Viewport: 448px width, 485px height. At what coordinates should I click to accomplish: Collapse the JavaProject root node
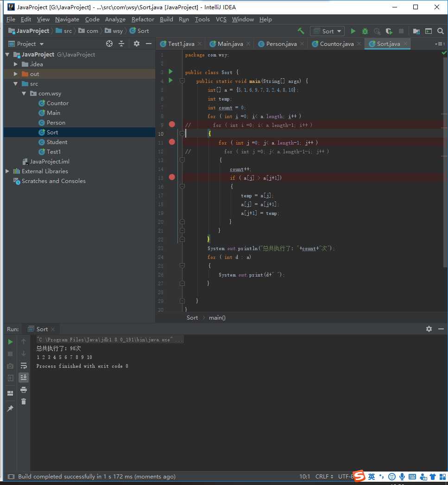[7, 55]
